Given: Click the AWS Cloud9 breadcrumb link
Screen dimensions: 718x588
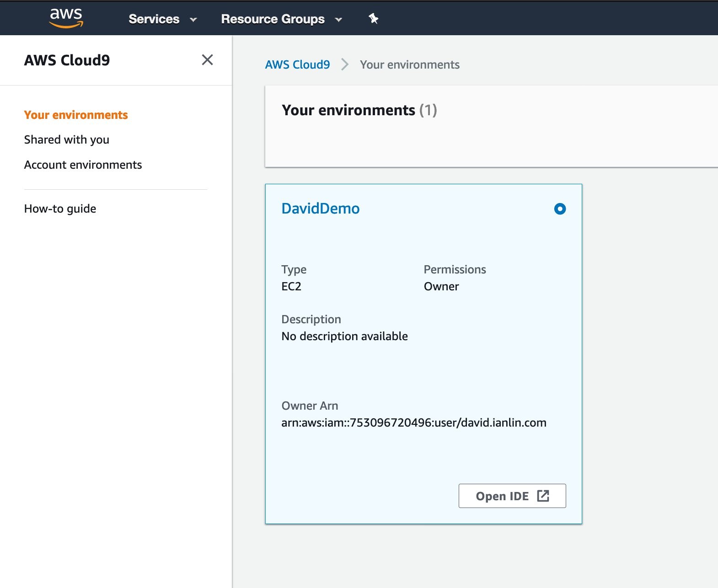Looking at the screenshot, I should click(297, 64).
